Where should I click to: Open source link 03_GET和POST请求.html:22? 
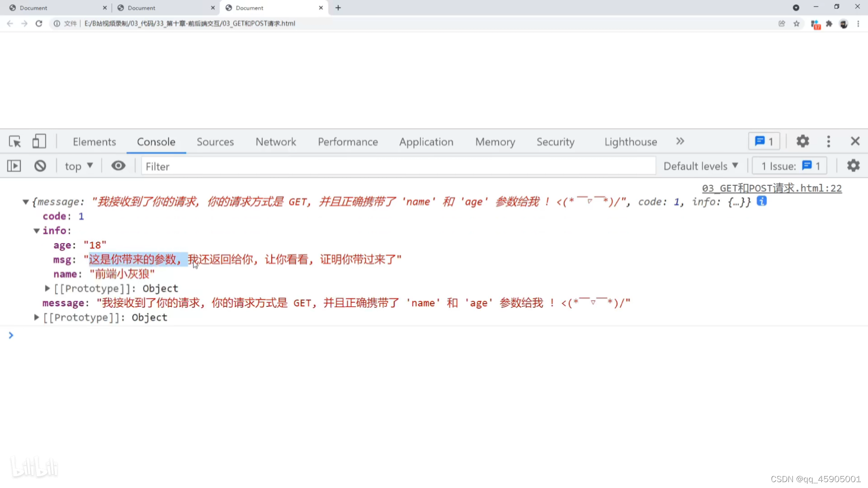tap(772, 188)
